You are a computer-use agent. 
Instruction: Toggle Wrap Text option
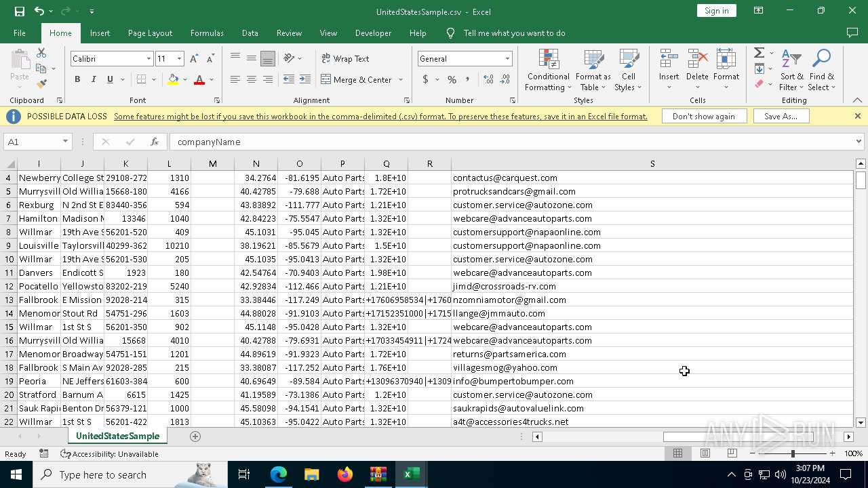[345, 58]
